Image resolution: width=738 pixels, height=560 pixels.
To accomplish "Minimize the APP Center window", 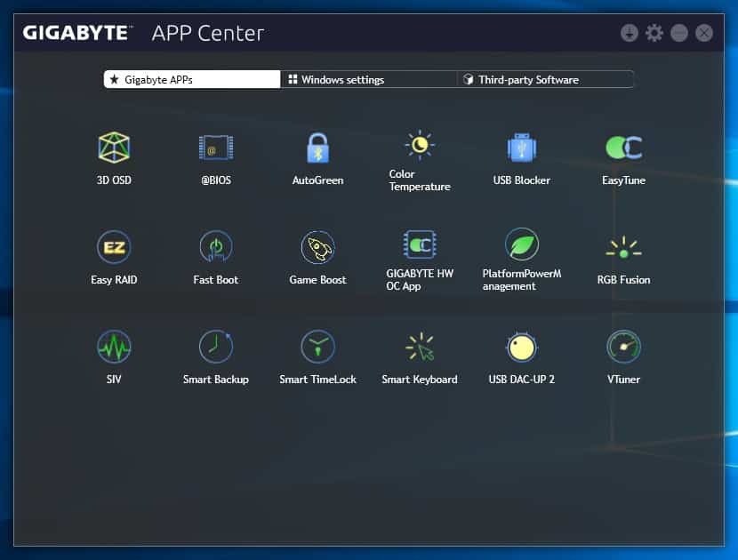I will pyautogui.click(x=679, y=33).
